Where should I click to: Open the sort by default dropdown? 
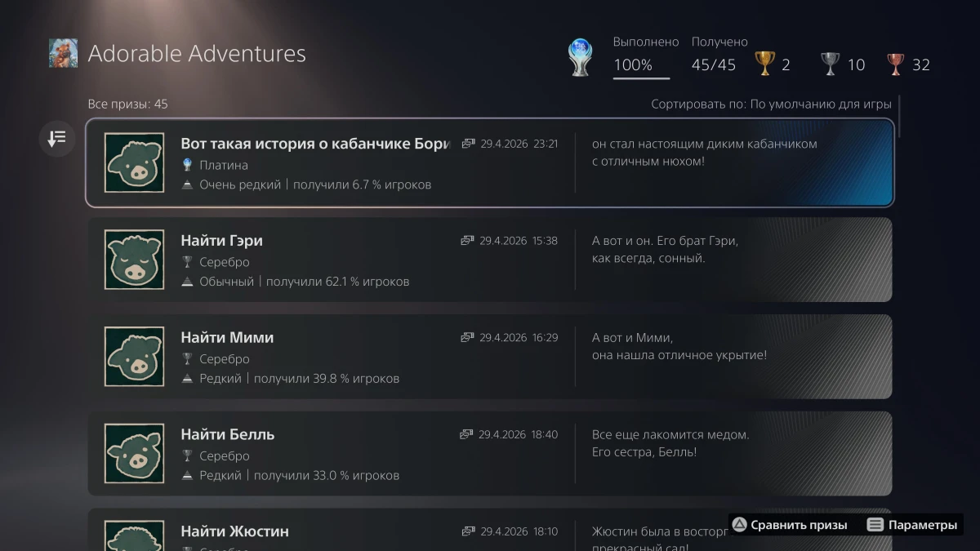[770, 104]
